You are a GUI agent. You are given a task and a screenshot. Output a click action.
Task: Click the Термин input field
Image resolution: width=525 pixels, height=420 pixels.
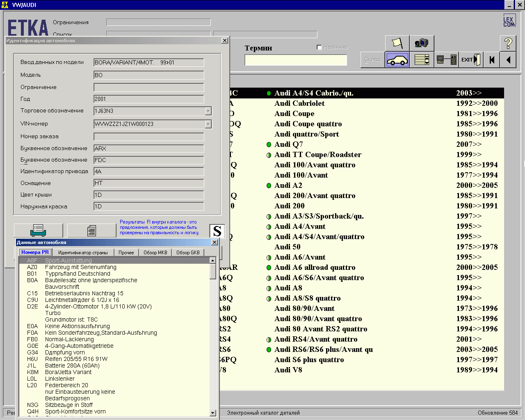click(296, 60)
